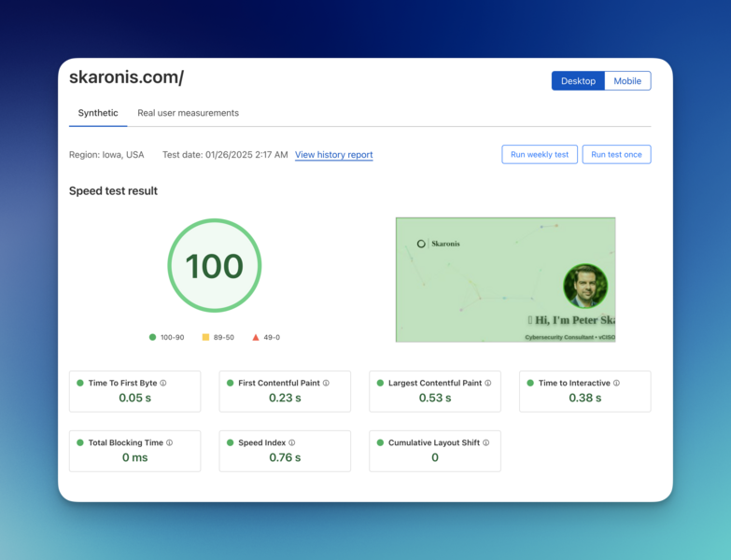The image size is (731, 560).
Task: Open the View history report link
Action: click(x=333, y=155)
